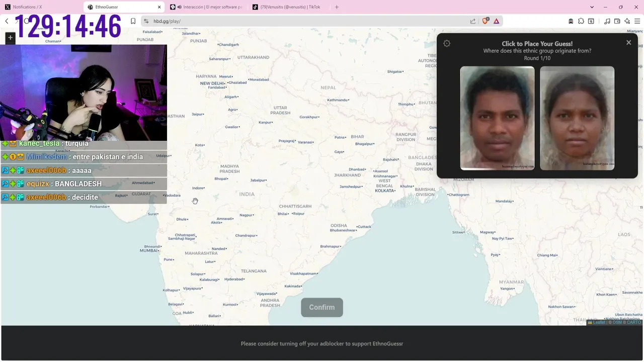
Task: Click chat message from kanec_tesla
Action: point(84,144)
